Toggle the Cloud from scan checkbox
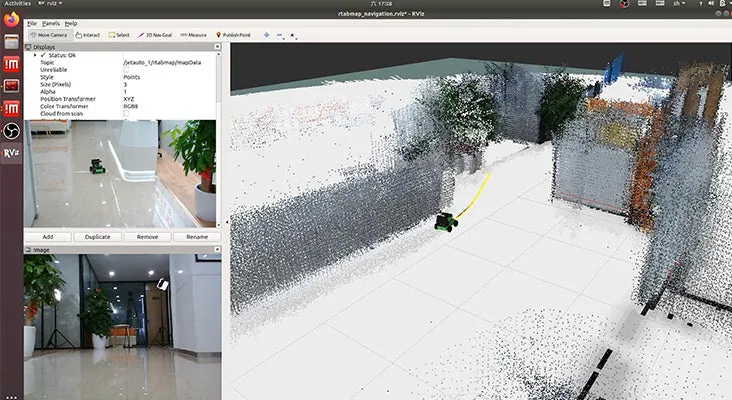 (x=126, y=113)
